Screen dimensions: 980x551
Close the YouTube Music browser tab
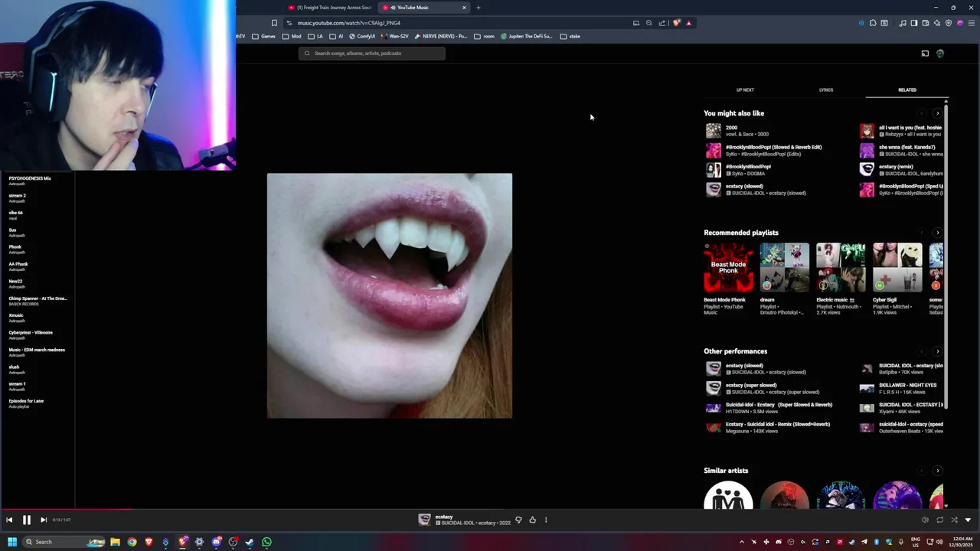[464, 8]
